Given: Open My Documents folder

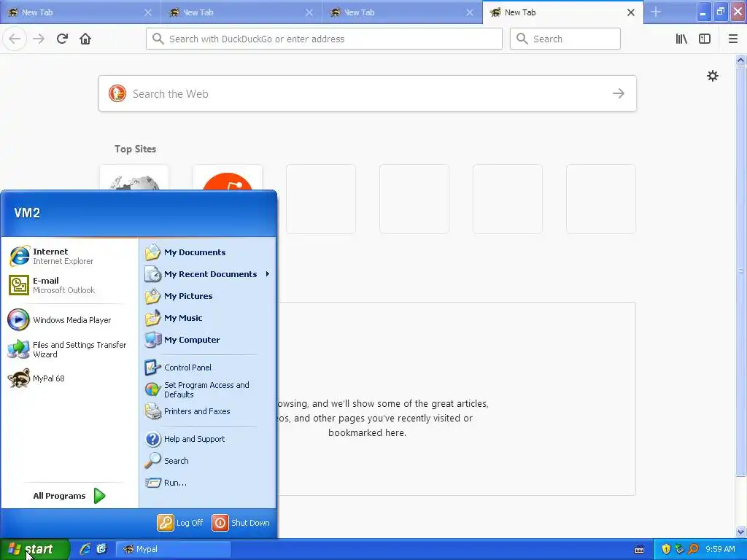Looking at the screenshot, I should pos(208,252).
